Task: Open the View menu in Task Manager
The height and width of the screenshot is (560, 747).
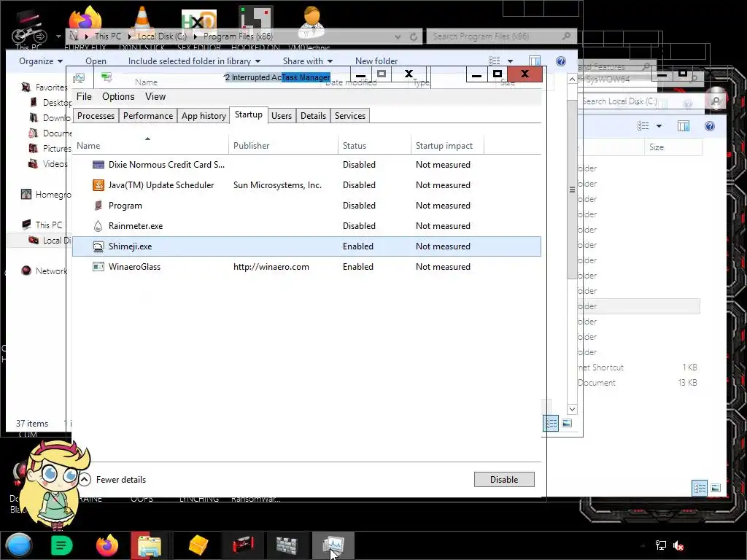Action: click(155, 97)
